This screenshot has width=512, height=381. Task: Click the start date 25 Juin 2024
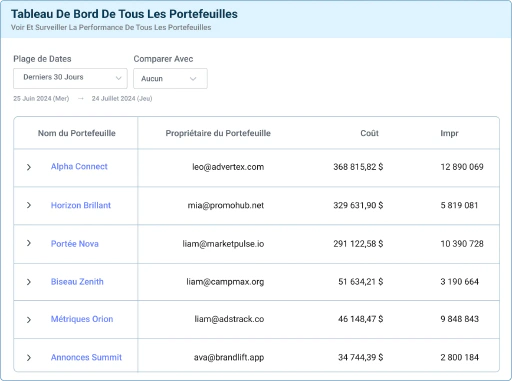[41, 99]
